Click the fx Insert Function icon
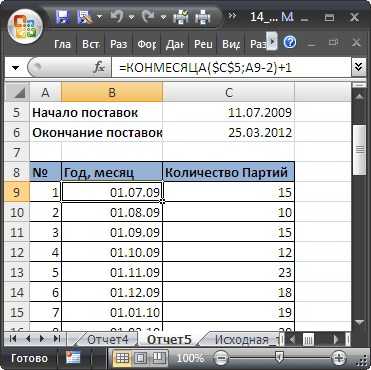The height and width of the screenshot is (370, 371). pyautogui.click(x=99, y=68)
